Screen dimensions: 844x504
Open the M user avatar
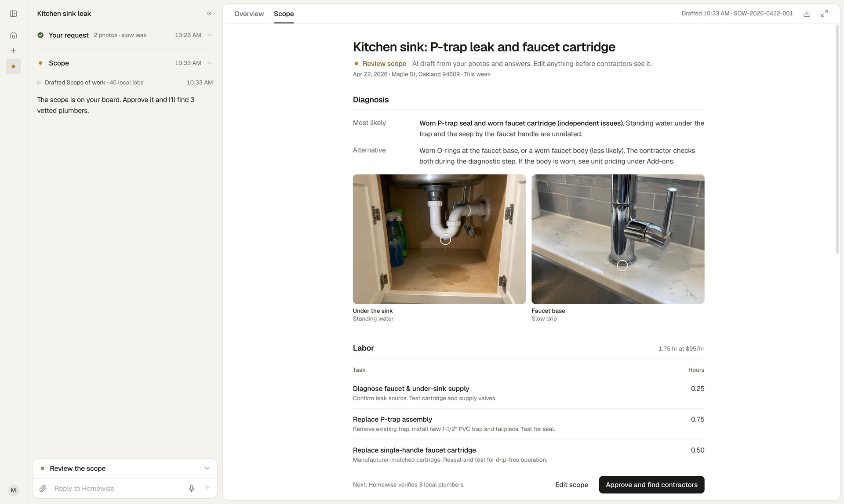pyautogui.click(x=13, y=490)
